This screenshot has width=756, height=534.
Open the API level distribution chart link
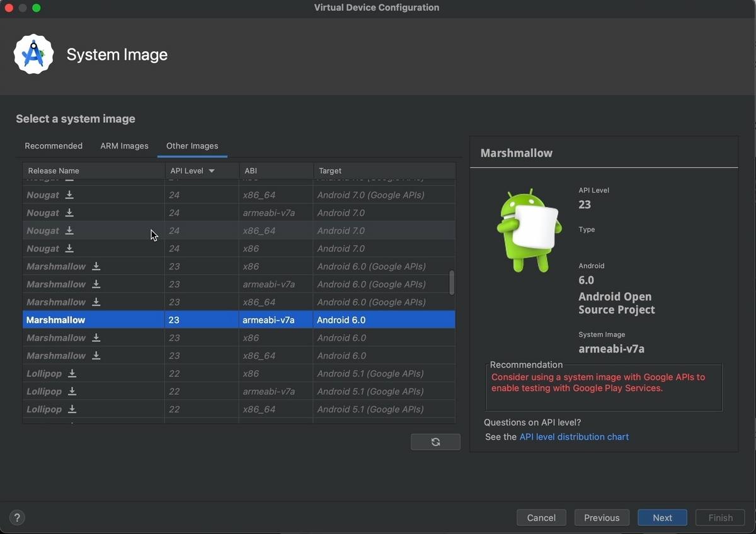coord(574,437)
